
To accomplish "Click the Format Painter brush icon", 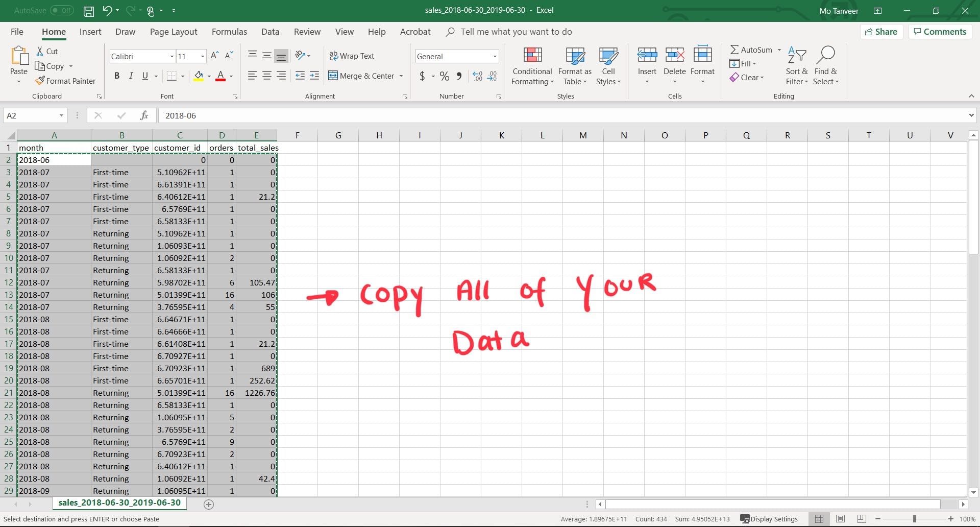I will tap(40, 81).
